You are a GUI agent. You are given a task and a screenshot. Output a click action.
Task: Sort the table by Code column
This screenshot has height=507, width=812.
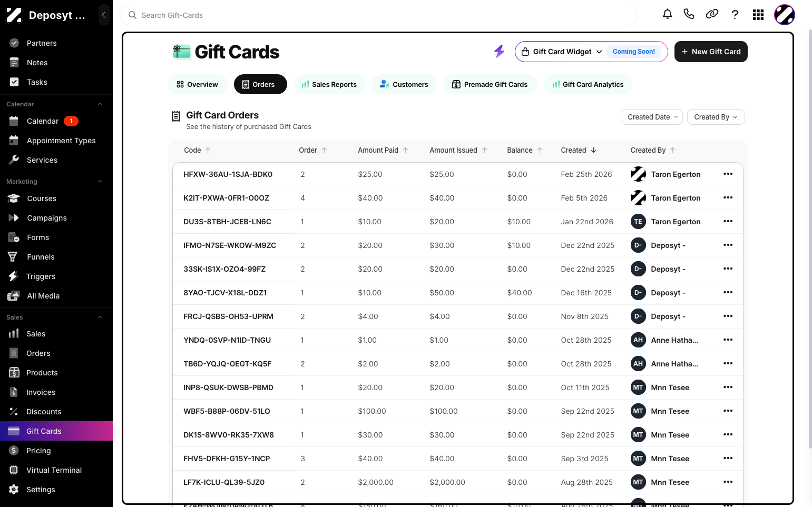[x=197, y=150]
